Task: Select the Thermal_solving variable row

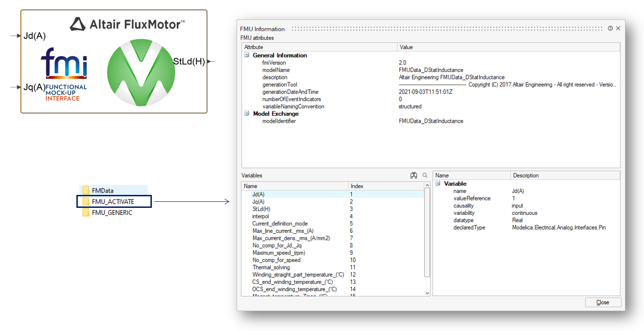Action: point(271,268)
